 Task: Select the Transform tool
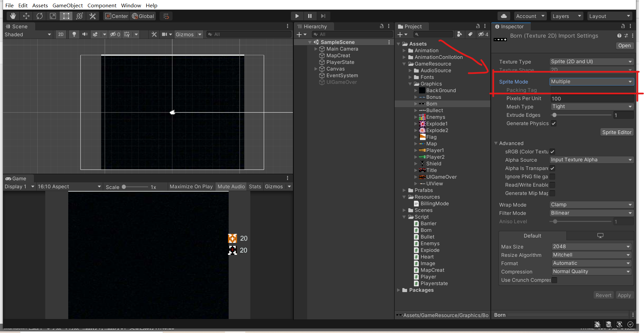pos(80,16)
